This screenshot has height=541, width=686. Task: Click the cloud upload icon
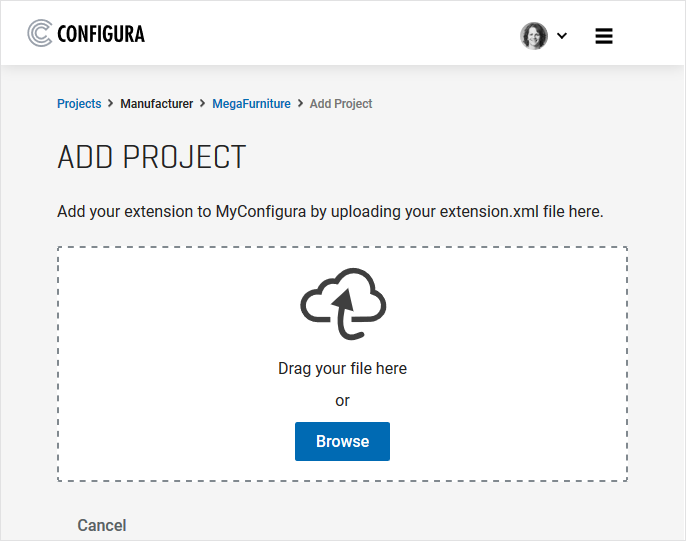click(x=343, y=304)
